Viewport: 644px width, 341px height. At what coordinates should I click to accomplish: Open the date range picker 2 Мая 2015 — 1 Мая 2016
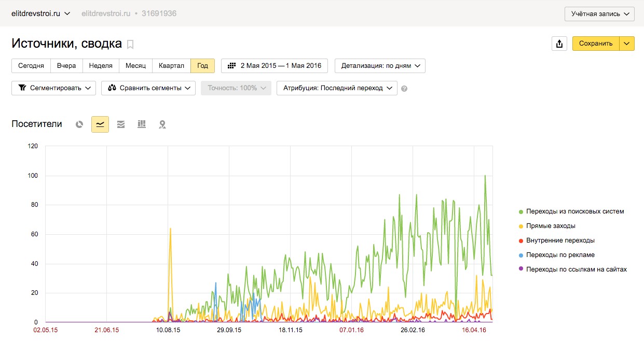(275, 66)
